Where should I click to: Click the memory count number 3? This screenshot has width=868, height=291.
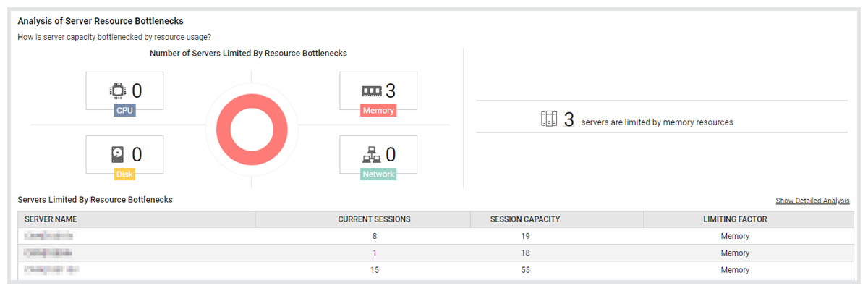[x=391, y=90]
